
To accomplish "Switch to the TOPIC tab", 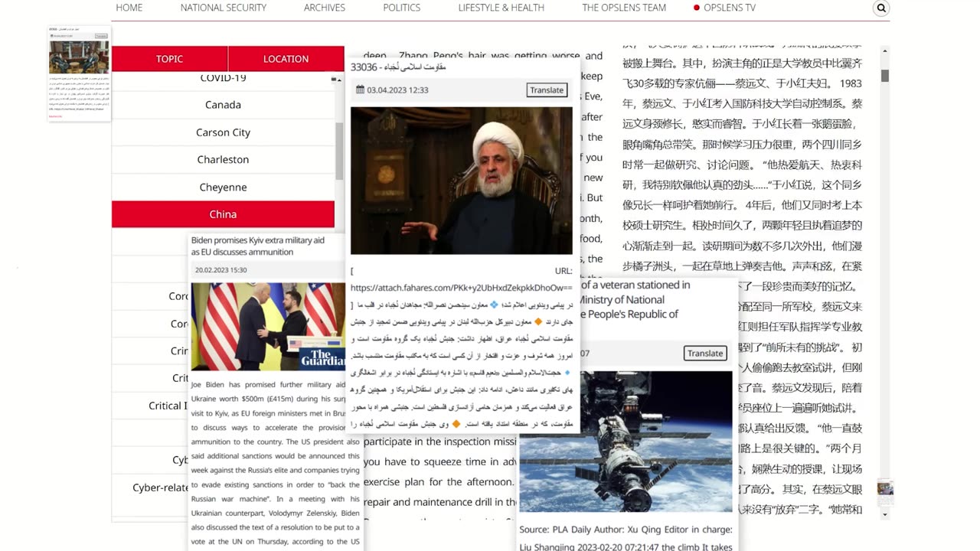I will pos(169,59).
